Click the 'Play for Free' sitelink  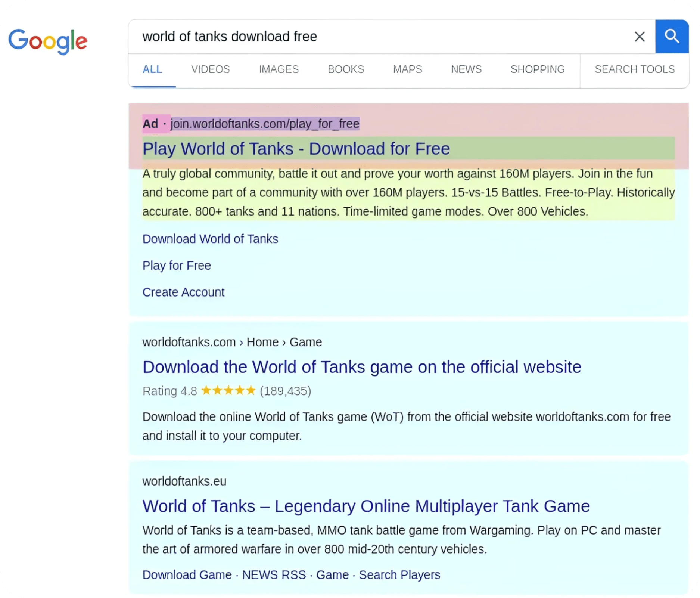(x=177, y=266)
